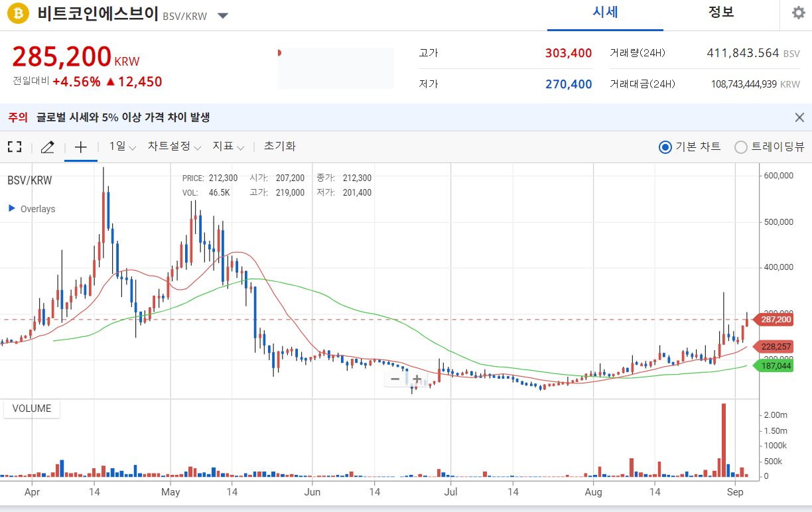Click the 초기화 reset button
This screenshot has height=512, width=812.
tap(279, 147)
